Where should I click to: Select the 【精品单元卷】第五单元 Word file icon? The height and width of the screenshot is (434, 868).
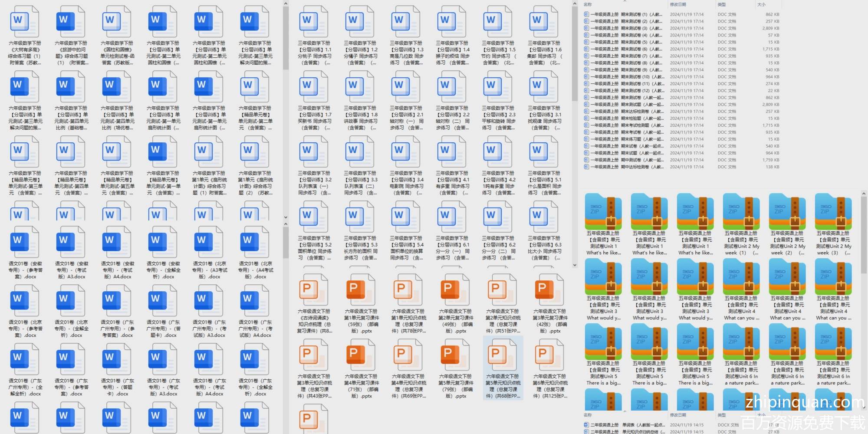[117, 151]
